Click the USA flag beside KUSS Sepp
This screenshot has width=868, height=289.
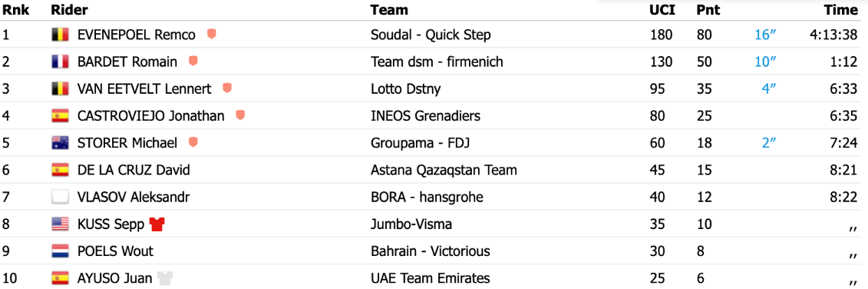60,224
